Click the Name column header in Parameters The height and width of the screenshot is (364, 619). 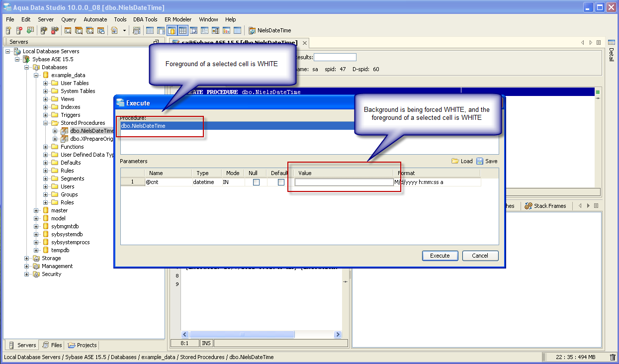coord(169,173)
